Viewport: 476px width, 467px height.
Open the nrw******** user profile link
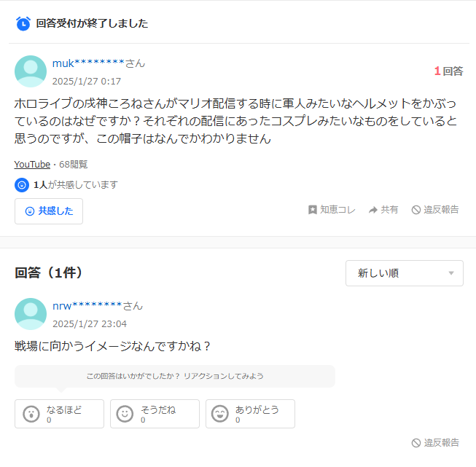tap(98, 306)
